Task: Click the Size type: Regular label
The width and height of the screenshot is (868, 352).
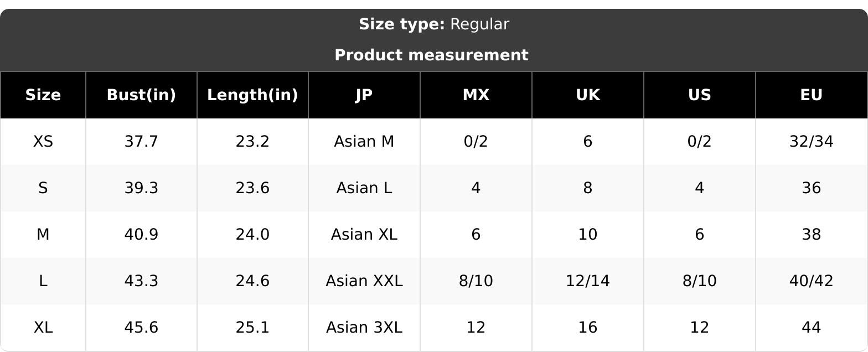Action: pos(434,24)
